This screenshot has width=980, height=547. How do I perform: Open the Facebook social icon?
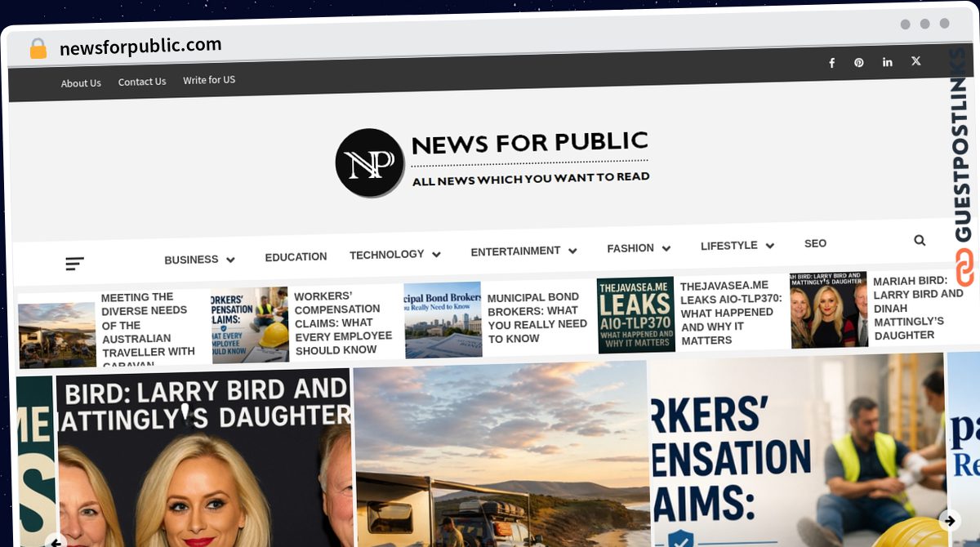click(x=831, y=63)
